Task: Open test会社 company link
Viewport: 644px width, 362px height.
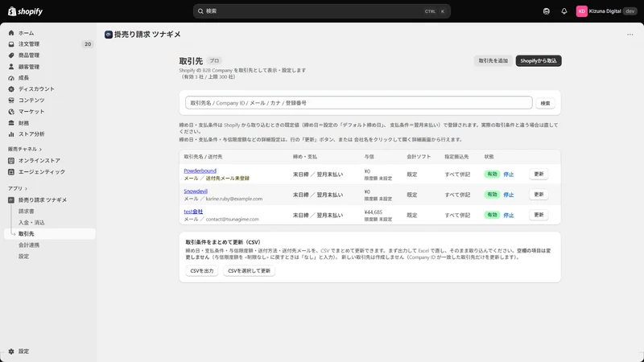Action: pos(193,212)
